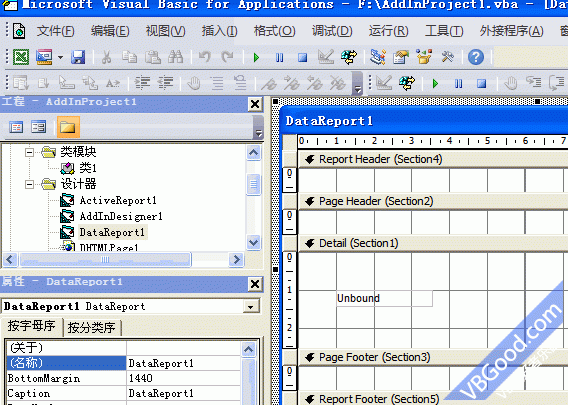Switch to the 按字母序 tab
This screenshot has height=405, width=568.
pos(31,326)
